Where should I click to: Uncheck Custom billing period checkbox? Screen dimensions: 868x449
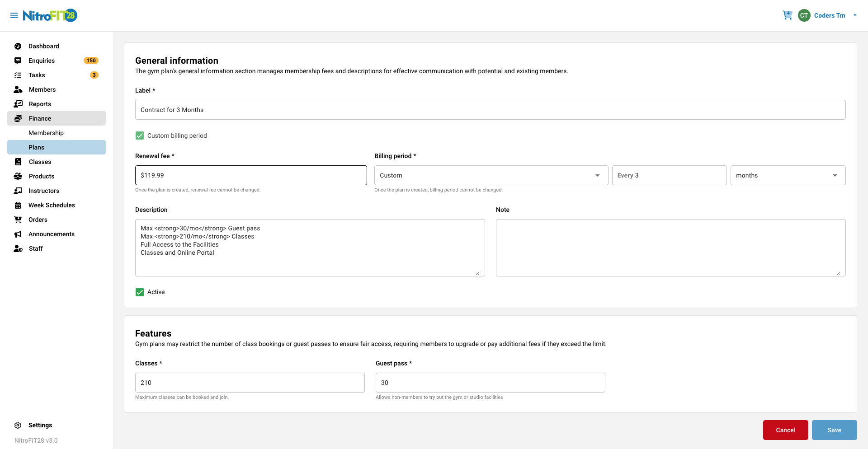[x=140, y=136]
